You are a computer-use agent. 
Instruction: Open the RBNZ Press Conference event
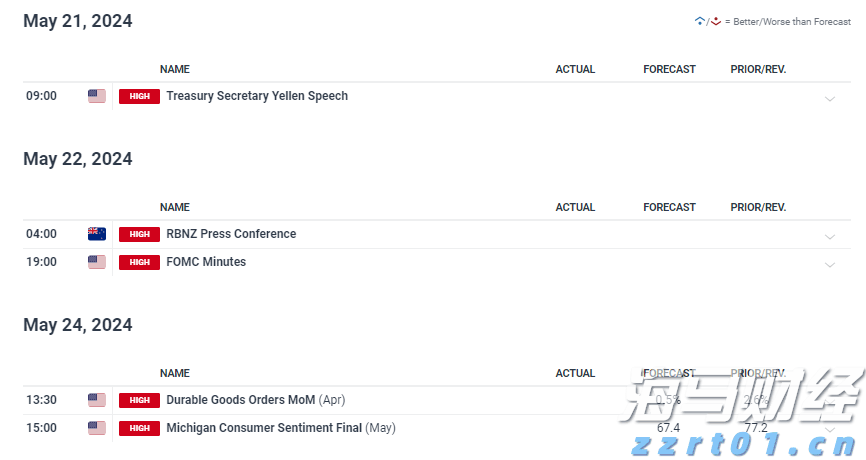point(231,234)
